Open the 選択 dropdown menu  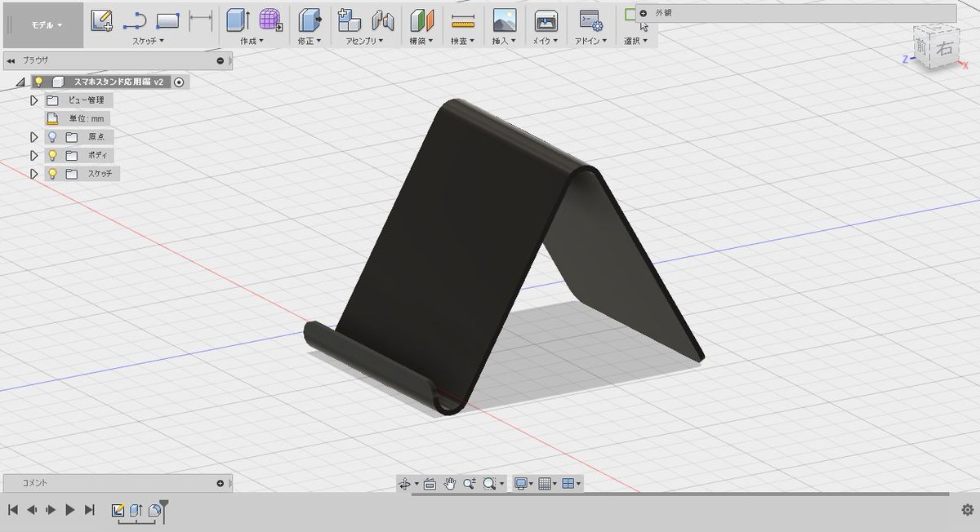pyautogui.click(x=636, y=40)
